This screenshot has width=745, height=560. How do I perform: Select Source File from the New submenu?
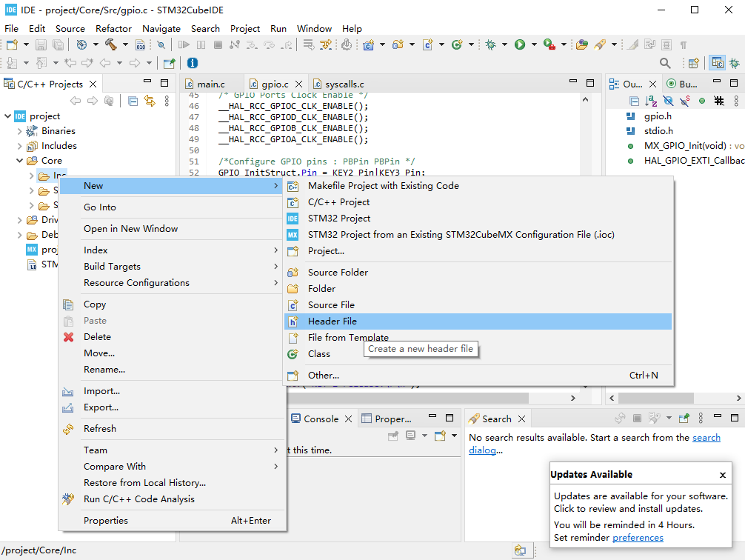(x=478, y=305)
